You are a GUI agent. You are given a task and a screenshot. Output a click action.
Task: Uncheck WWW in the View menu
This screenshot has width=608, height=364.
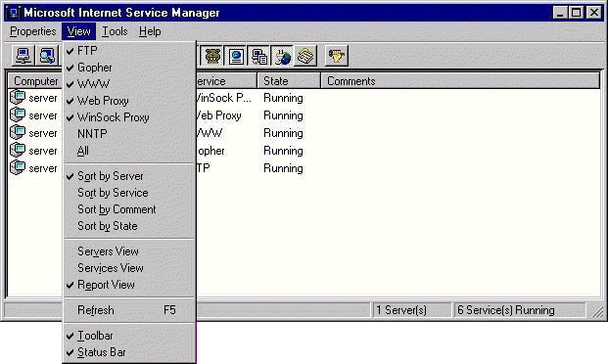pyautogui.click(x=128, y=84)
